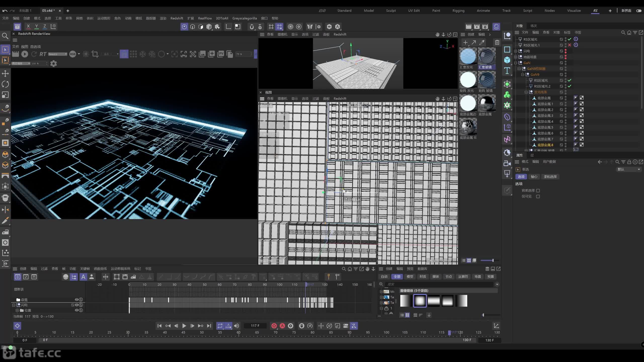The height and width of the screenshot is (362, 644).
Task: Open the search magnifier in left toolbar
Action: [x=5, y=36]
